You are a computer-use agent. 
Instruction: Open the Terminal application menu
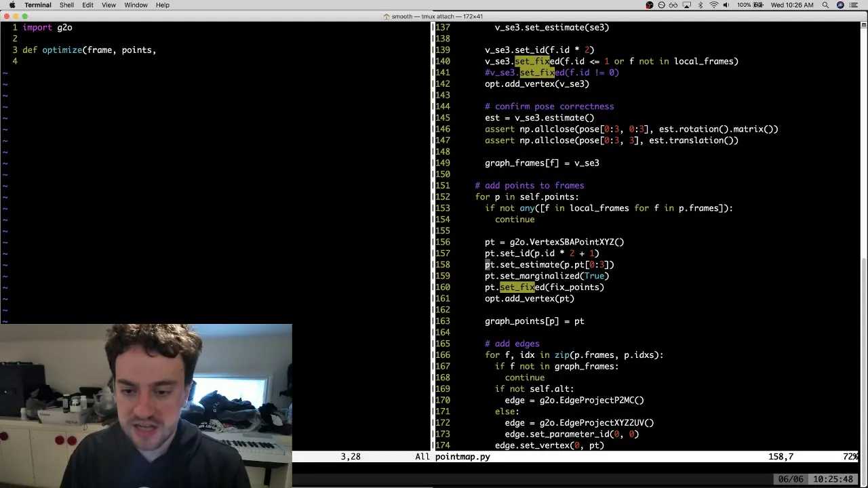[37, 5]
